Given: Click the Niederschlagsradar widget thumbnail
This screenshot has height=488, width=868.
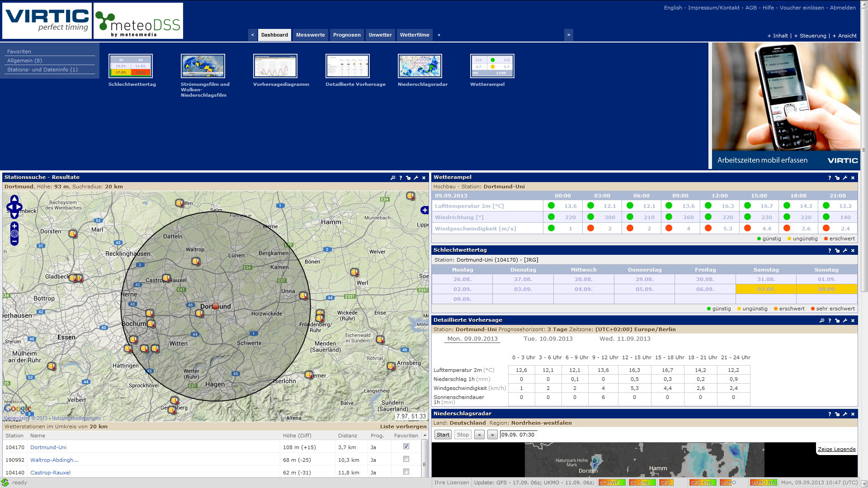Looking at the screenshot, I should pyautogui.click(x=420, y=66).
